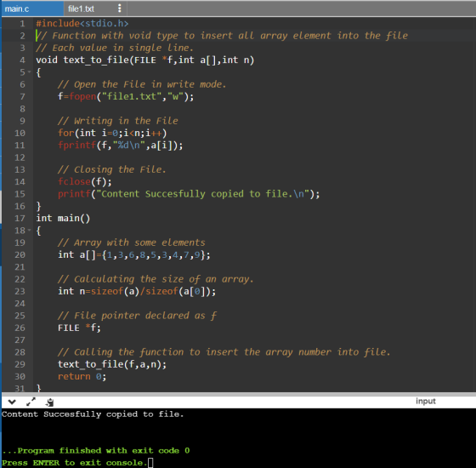Click the 'Calculating the size of an array' comment
Image resolution: width=476 pixels, height=468 pixels.
(156, 279)
